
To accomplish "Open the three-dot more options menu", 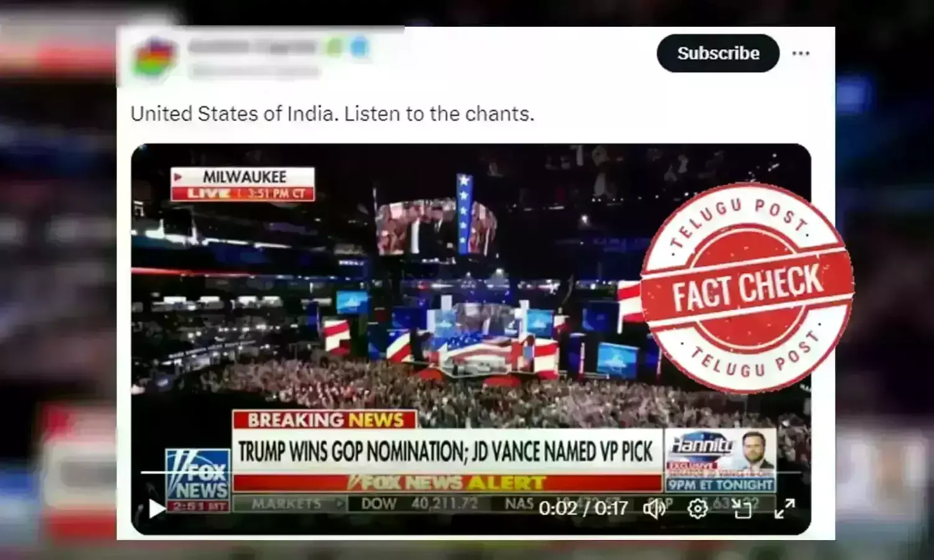I will tap(801, 54).
